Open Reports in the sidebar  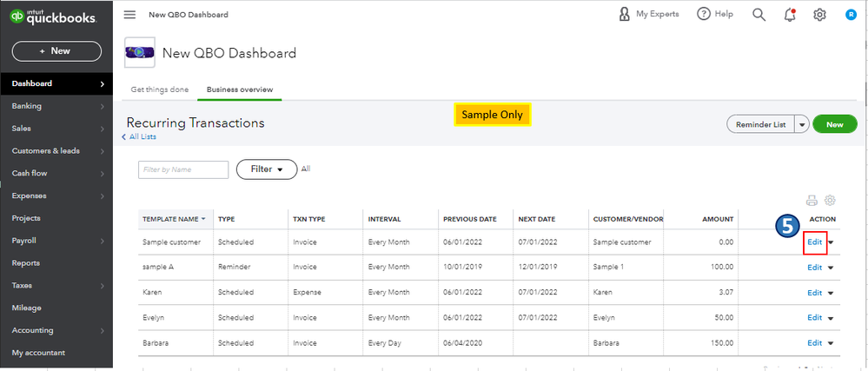[x=26, y=263]
